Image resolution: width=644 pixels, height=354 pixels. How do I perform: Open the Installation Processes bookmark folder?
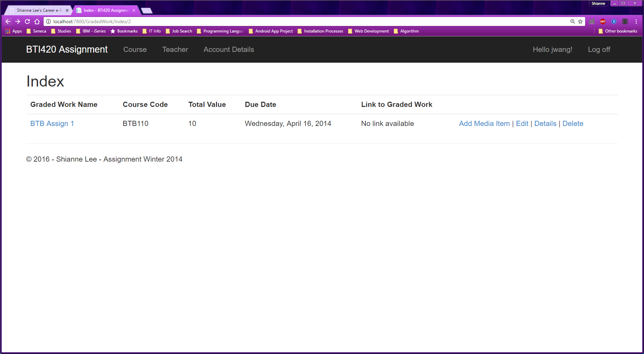[320, 31]
